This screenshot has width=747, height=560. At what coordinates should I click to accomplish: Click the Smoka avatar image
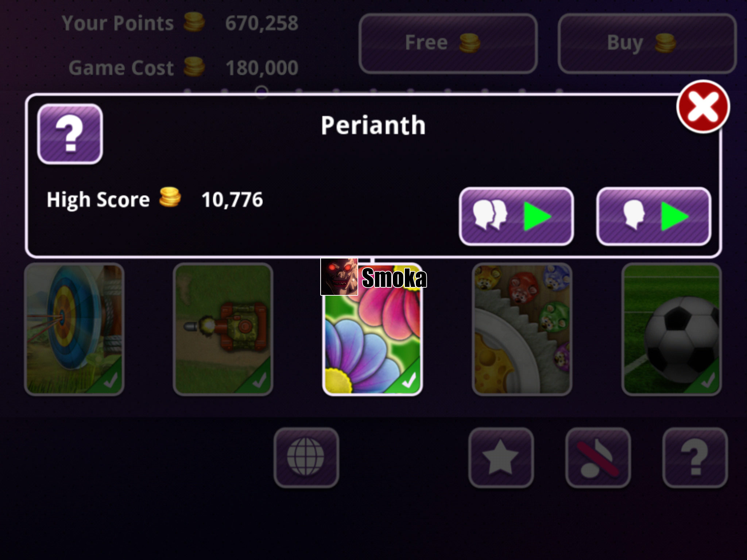click(x=339, y=277)
